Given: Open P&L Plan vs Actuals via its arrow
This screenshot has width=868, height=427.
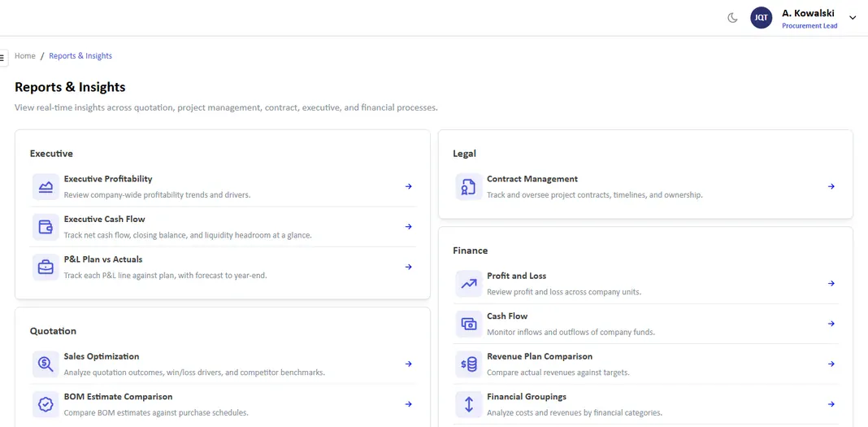Looking at the screenshot, I should tap(409, 267).
